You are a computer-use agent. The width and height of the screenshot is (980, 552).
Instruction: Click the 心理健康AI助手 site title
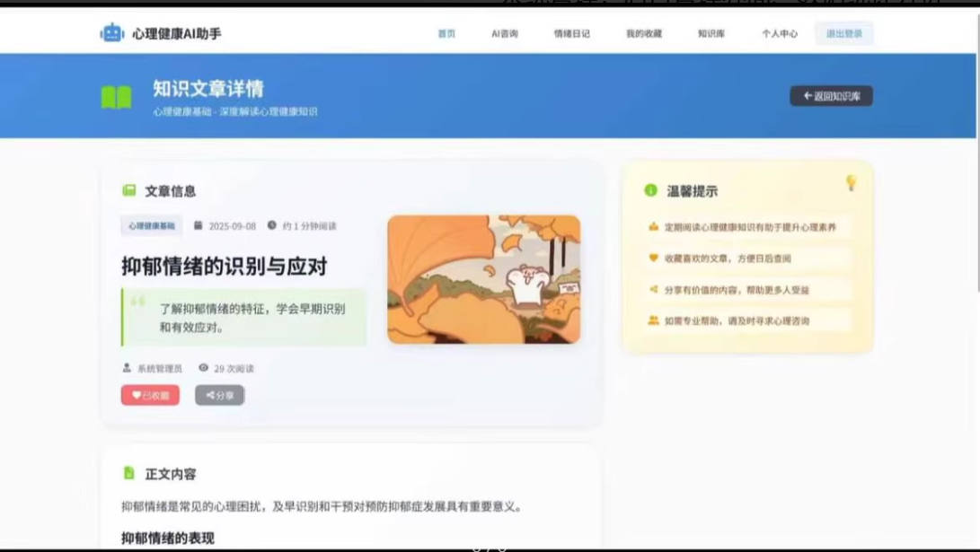coord(176,34)
